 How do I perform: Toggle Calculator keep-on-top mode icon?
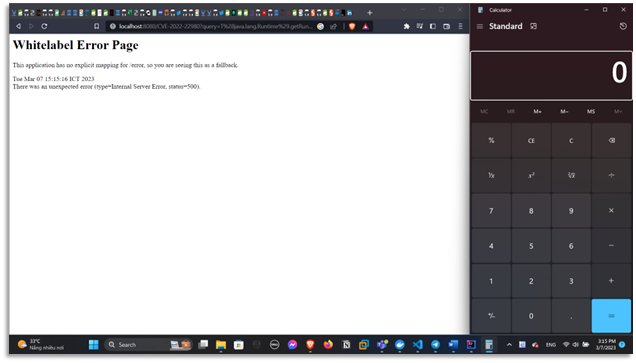pos(533,26)
